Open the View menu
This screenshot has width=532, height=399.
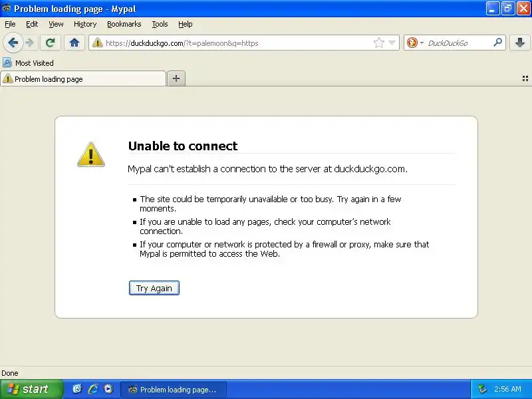[x=56, y=24]
